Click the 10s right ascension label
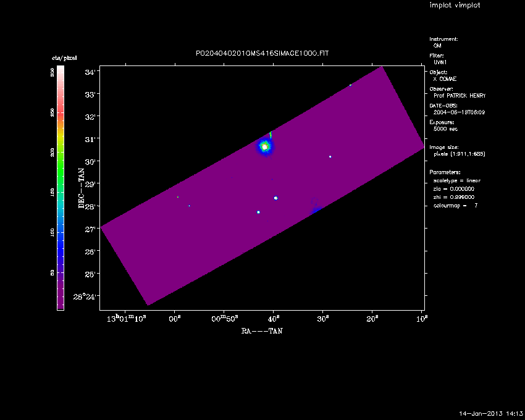This screenshot has height=420, width=525. click(422, 319)
